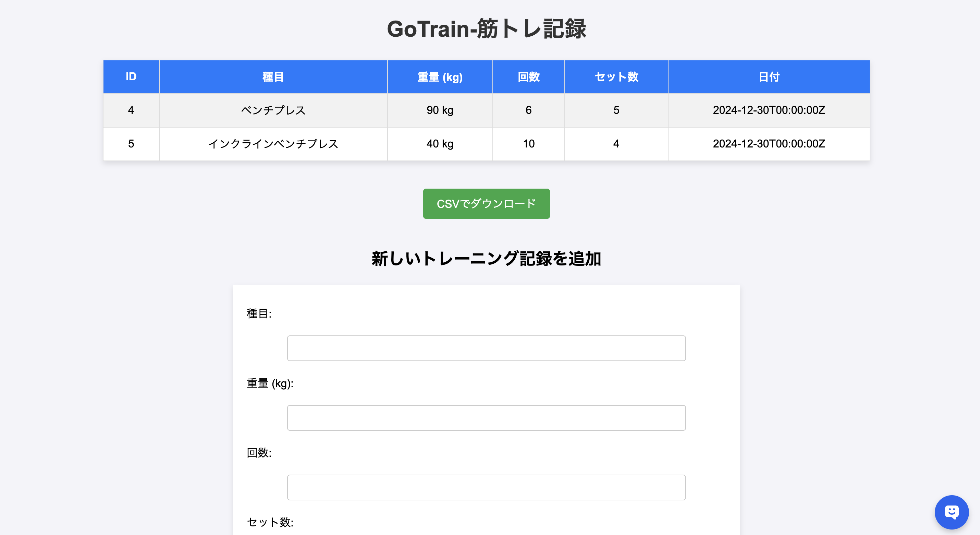980x535 pixels.
Task: Click the 重量 (kg) column header
Action: click(440, 76)
